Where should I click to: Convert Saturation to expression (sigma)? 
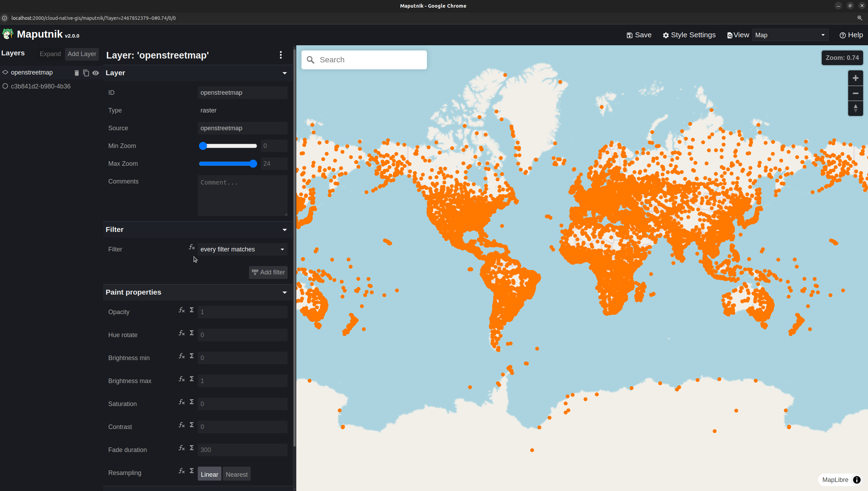click(x=191, y=402)
